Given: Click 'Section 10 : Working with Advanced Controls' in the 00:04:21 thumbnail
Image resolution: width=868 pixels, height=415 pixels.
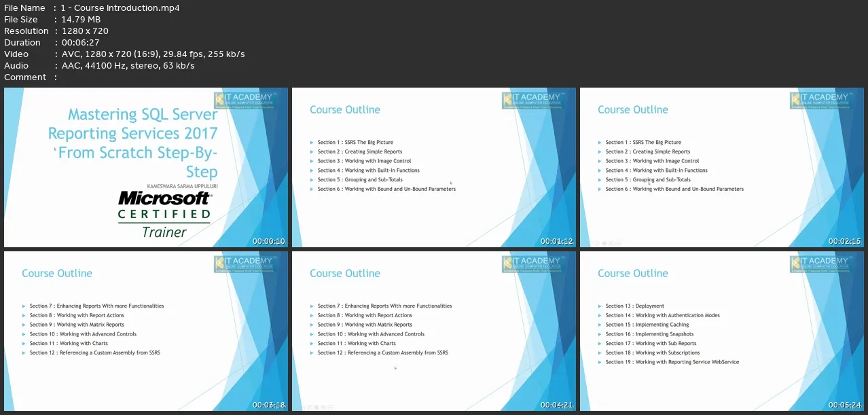Looking at the screenshot, I should pos(371,334).
